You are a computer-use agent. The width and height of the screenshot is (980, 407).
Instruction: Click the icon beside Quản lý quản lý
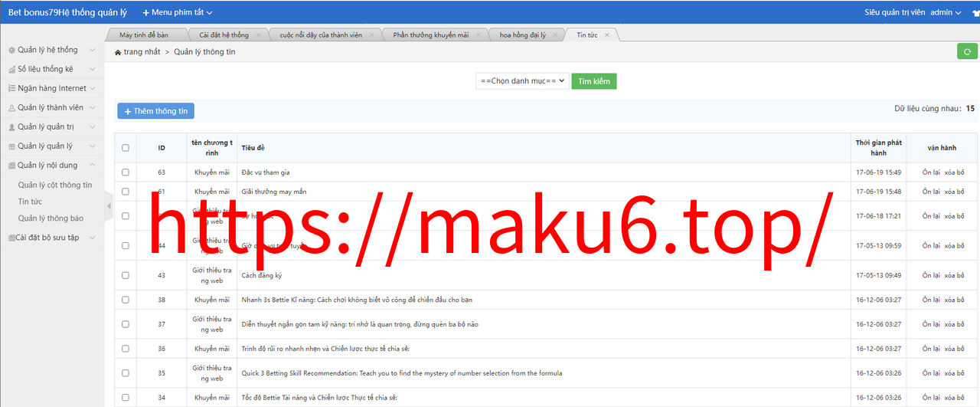(11, 146)
